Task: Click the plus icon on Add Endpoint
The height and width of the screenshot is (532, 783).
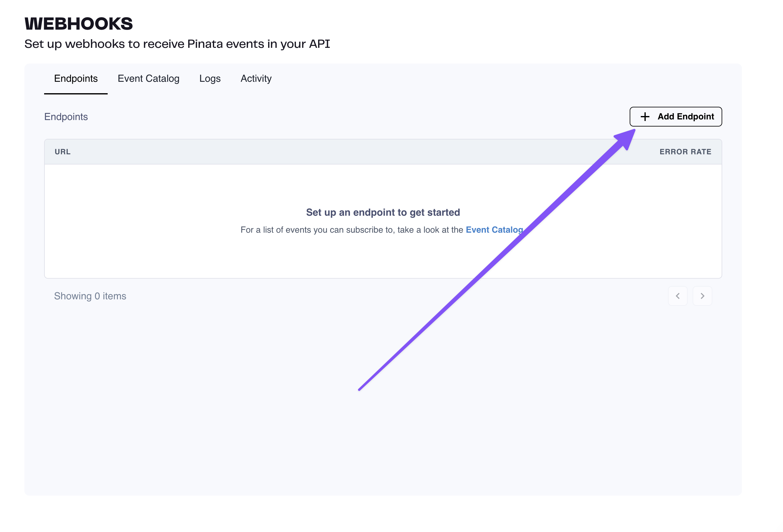Action: click(645, 117)
